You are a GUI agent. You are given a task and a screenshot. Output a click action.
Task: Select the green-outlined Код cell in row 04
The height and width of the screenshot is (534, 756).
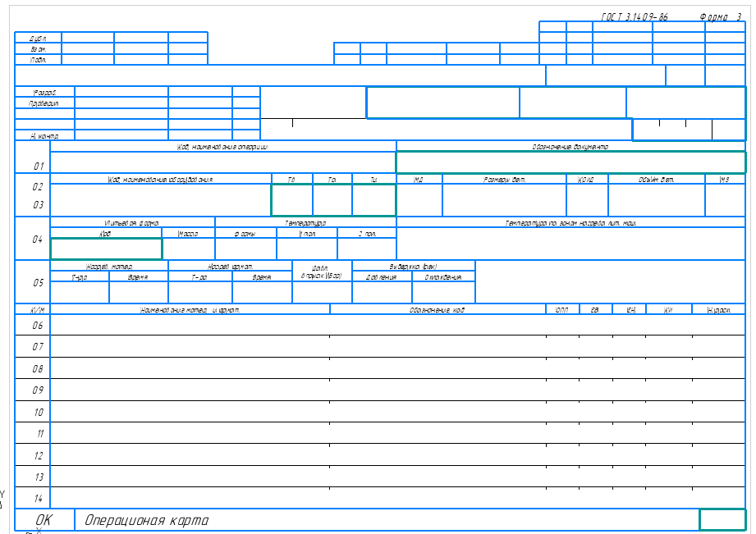coord(106,249)
